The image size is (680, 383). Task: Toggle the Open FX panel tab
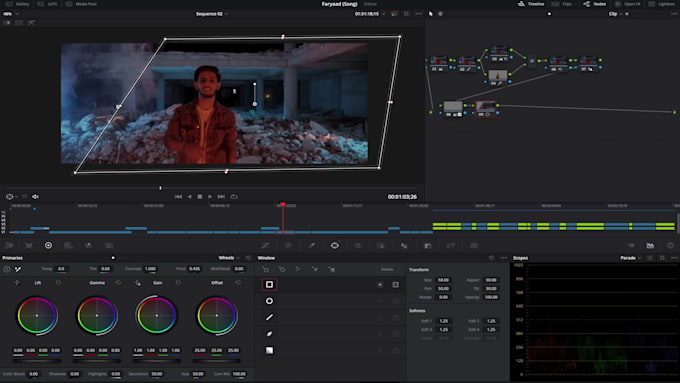pyautogui.click(x=628, y=4)
